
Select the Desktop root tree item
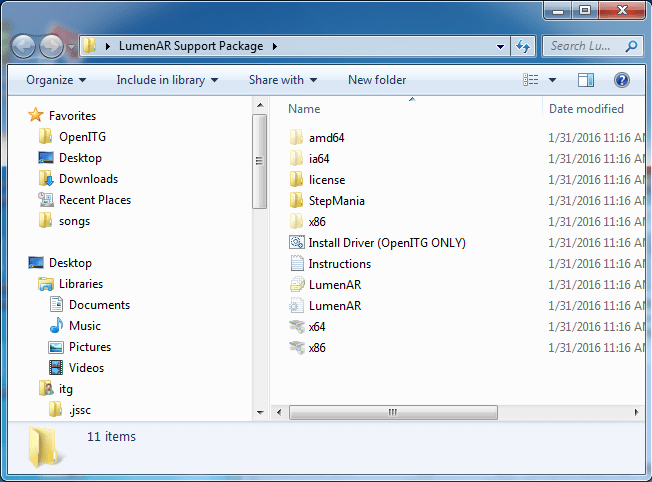pyautogui.click(x=60, y=262)
